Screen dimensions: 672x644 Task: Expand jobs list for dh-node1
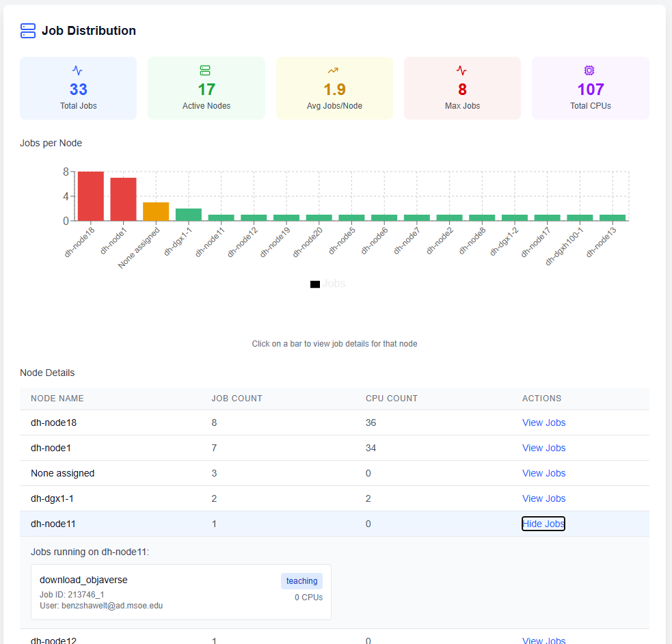click(x=543, y=448)
